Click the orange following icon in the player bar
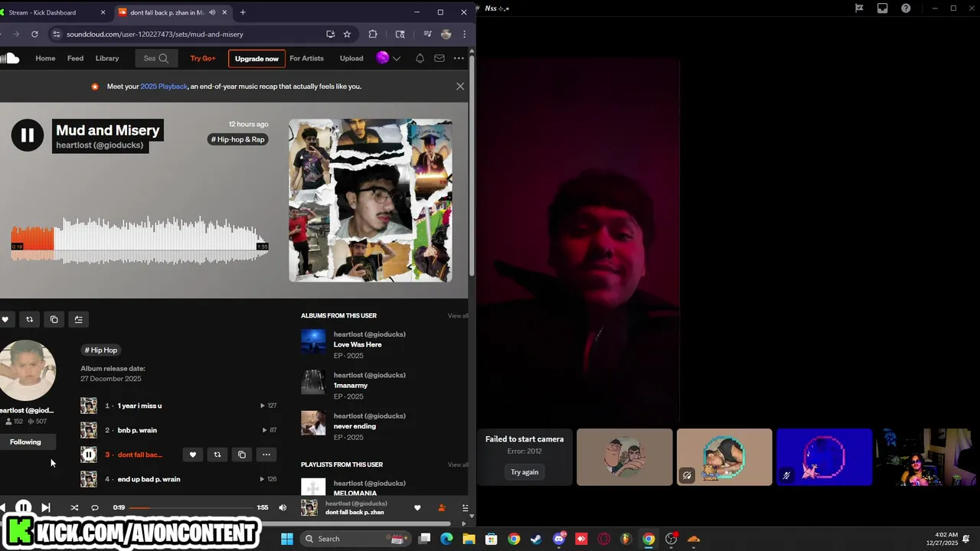 (x=441, y=507)
